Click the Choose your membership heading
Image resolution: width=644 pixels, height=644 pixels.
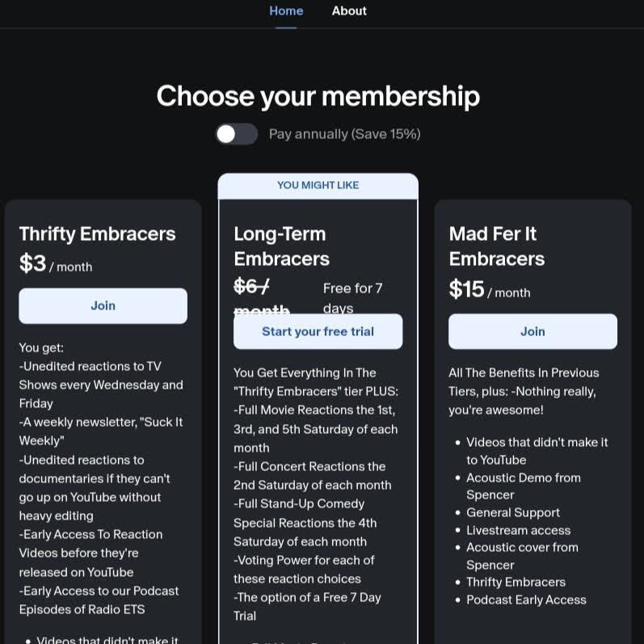click(x=318, y=96)
